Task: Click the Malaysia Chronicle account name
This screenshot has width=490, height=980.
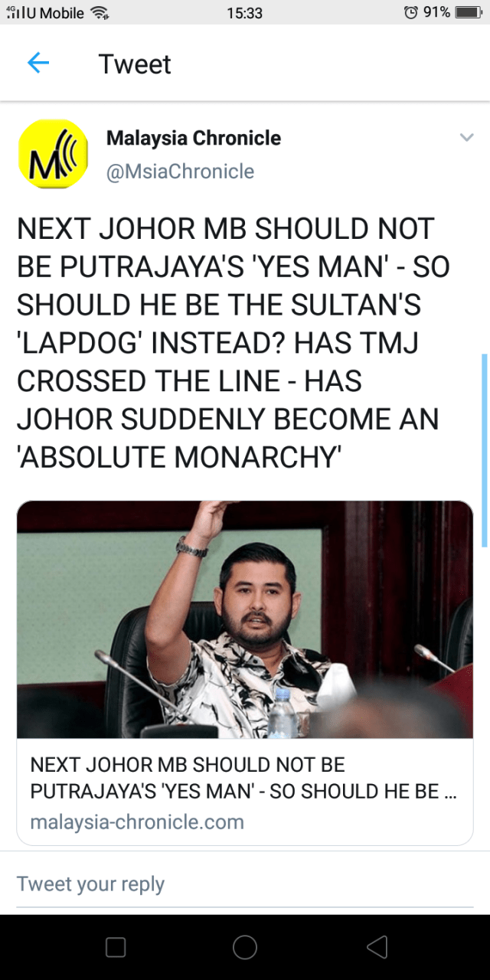Action: [x=194, y=138]
